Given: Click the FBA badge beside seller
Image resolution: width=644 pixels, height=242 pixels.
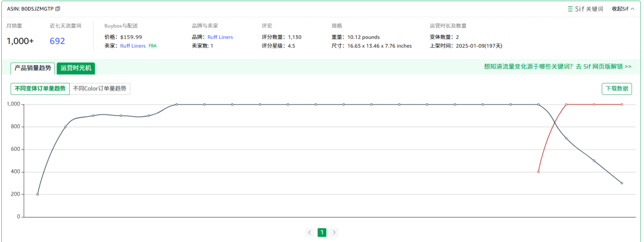Looking at the screenshot, I should [153, 46].
